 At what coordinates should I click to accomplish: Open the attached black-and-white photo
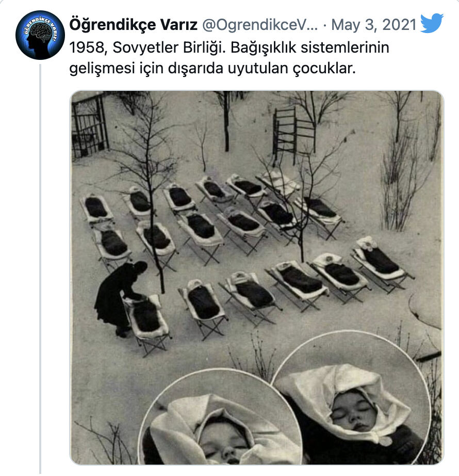pos(257,277)
